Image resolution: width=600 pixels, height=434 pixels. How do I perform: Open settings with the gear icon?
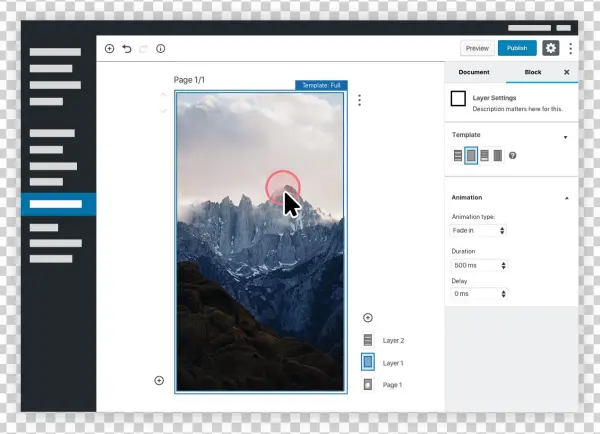coord(550,48)
